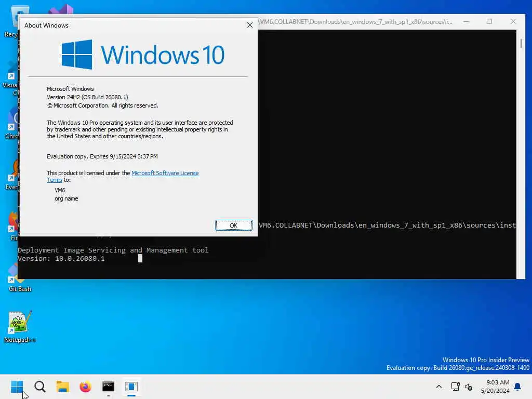Select the Visual Studio Code desktop shortcut

tap(11, 77)
